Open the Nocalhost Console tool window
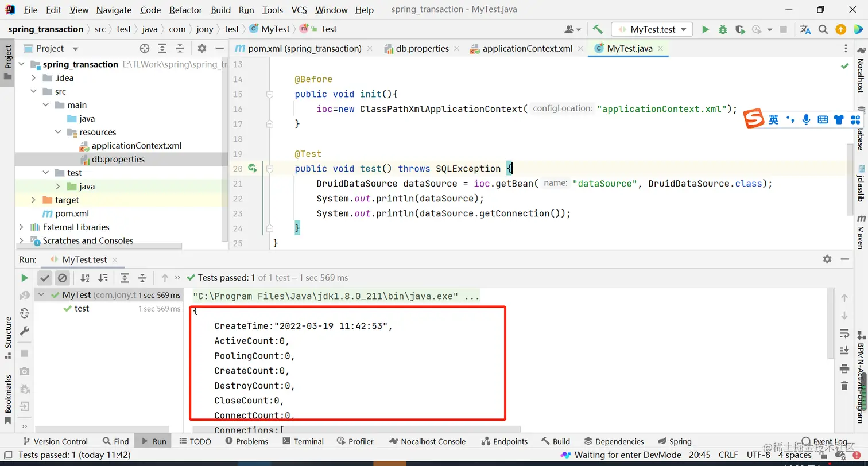The height and width of the screenshot is (466, 868). [427, 441]
